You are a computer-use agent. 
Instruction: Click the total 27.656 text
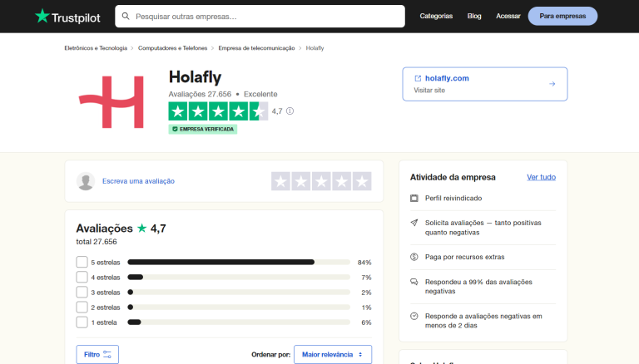tap(97, 242)
